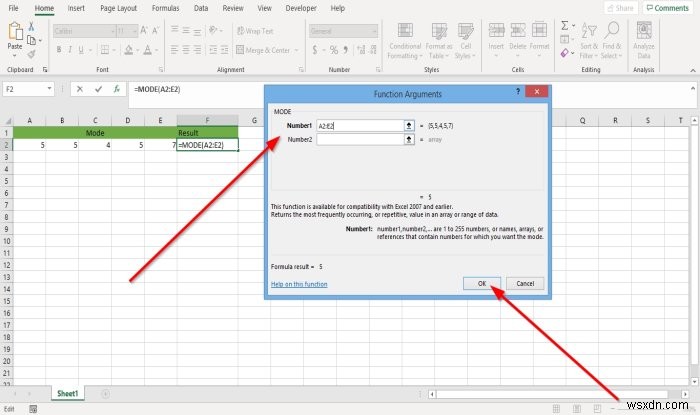
Task: Collapse the ribbon with chevron arrow
Action: point(692,71)
